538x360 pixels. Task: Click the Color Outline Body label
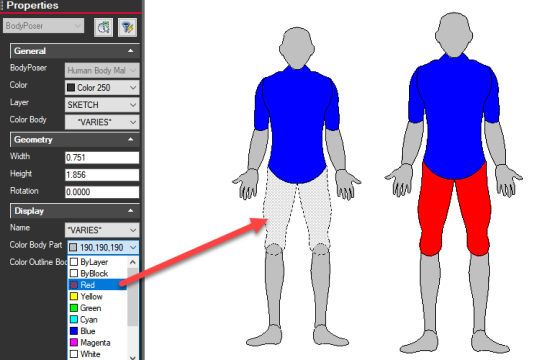pos(38,262)
